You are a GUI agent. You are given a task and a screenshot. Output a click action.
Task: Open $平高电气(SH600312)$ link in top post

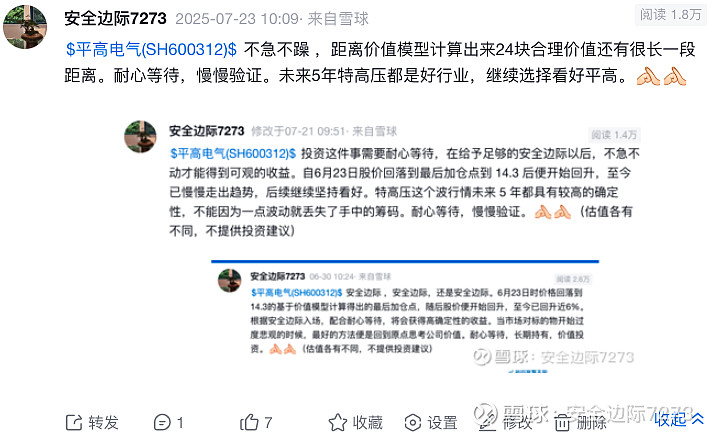151,49
